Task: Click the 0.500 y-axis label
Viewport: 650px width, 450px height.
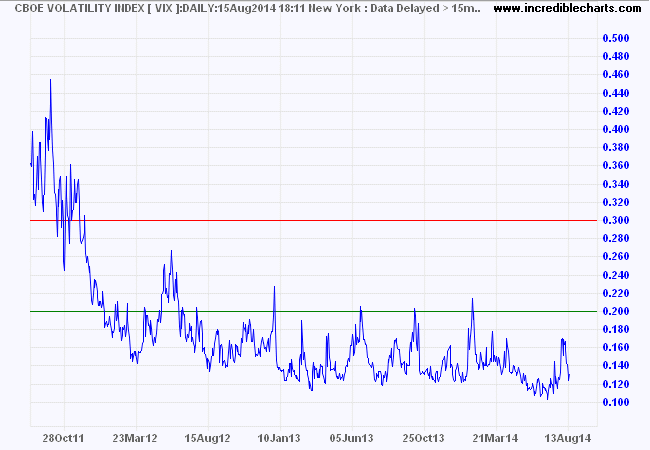Action: coord(616,38)
